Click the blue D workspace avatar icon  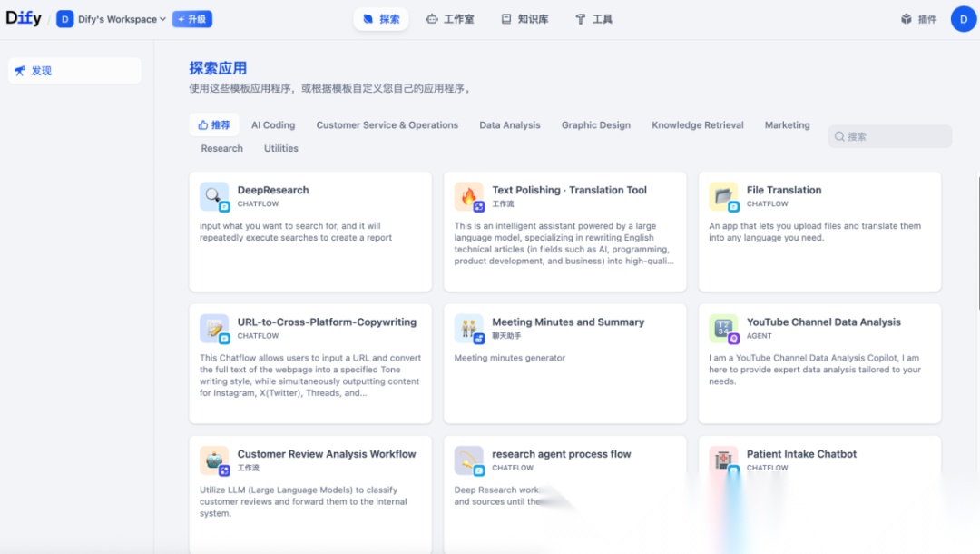(64, 19)
